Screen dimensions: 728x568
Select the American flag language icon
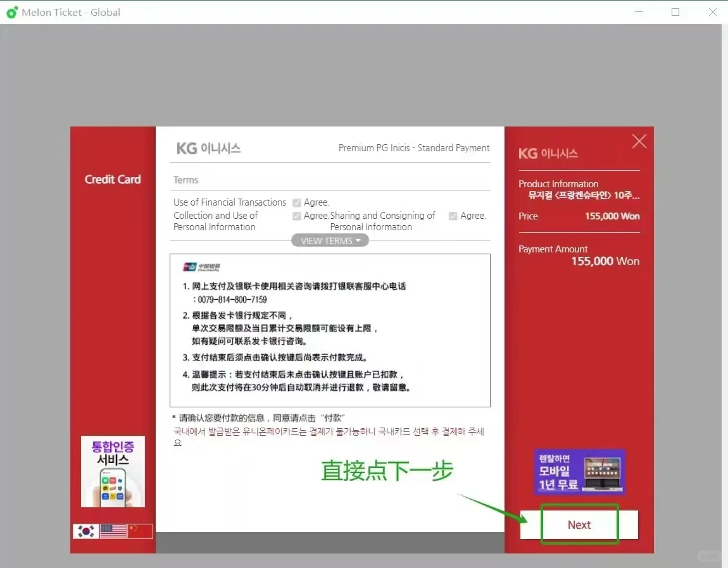tap(112, 531)
